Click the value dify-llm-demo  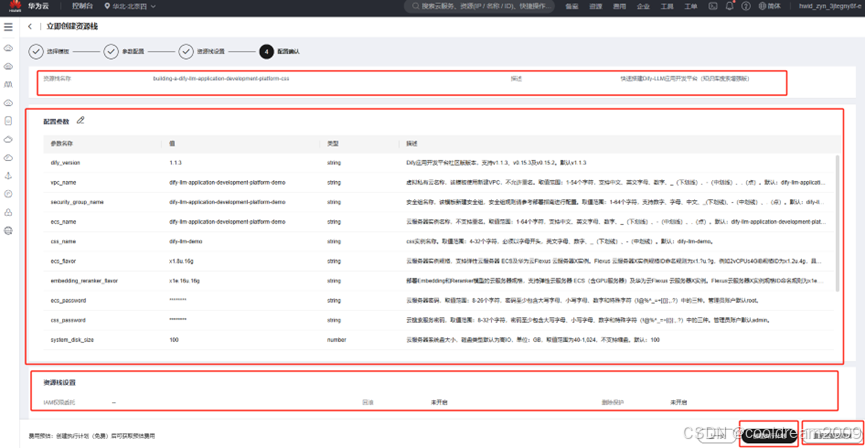186,241
